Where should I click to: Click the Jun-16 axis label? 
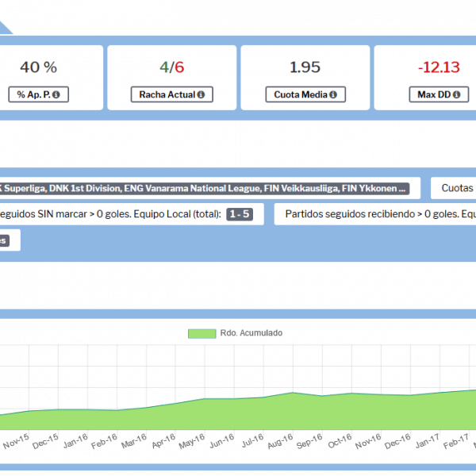coord(222,441)
